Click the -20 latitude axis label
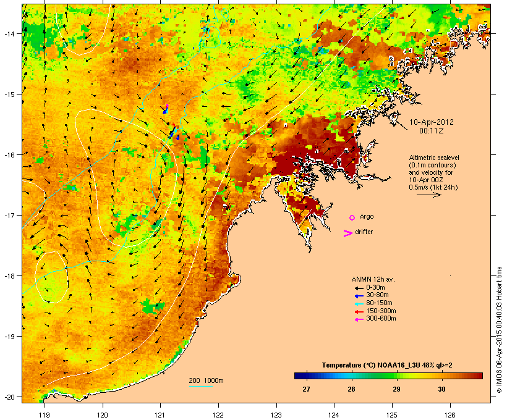The image size is (507, 420). pos(9,397)
